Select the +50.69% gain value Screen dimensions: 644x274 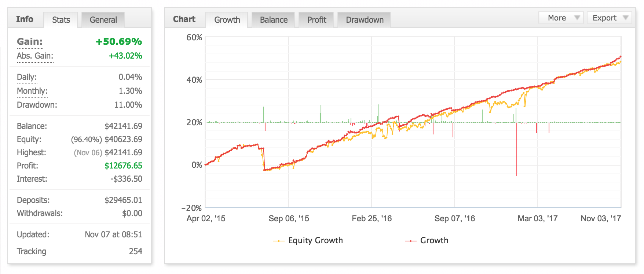click(x=119, y=42)
